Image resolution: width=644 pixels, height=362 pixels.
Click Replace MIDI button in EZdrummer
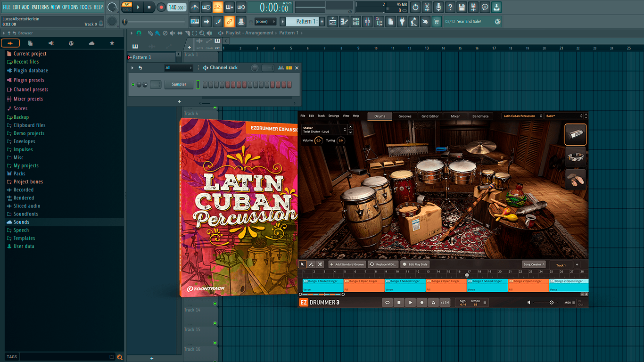pos(383,264)
